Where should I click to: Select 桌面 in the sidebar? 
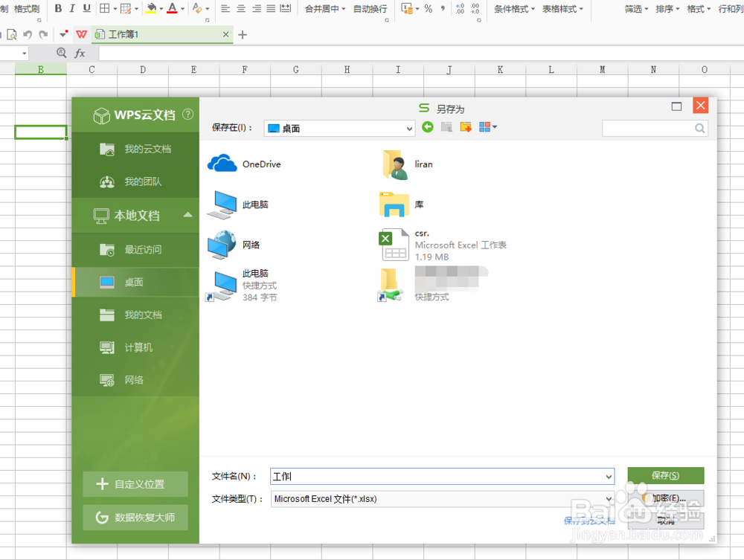(x=135, y=282)
